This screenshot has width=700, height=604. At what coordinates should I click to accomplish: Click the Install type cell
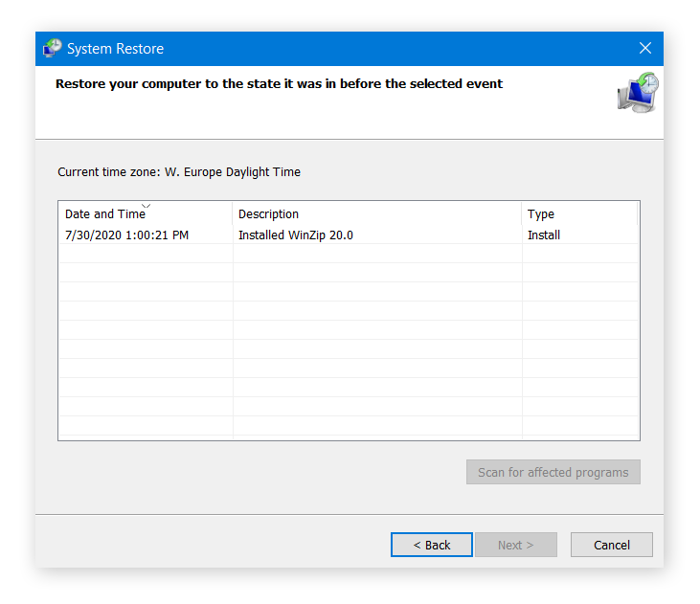544,235
